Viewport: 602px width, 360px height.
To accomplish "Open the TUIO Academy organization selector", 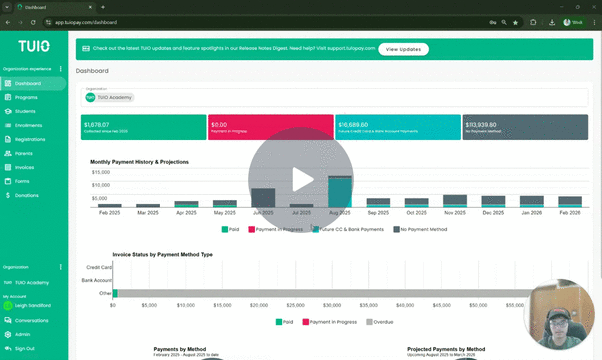I will [110, 97].
